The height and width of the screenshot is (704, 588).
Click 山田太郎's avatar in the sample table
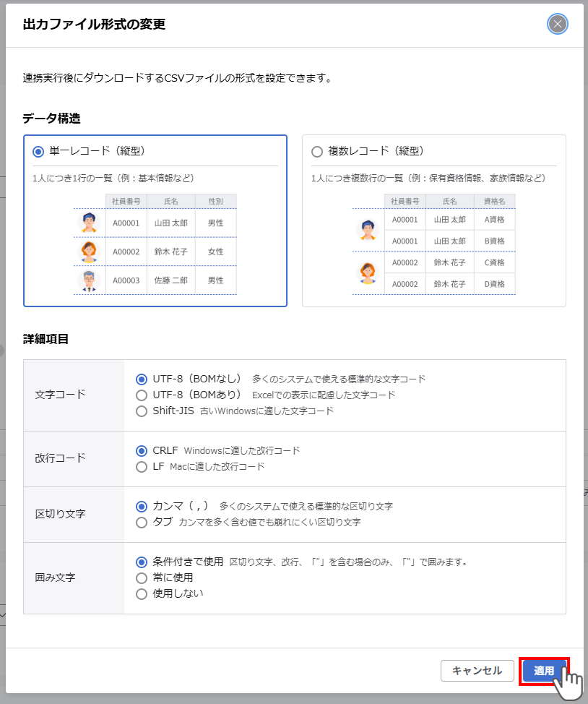(88, 223)
